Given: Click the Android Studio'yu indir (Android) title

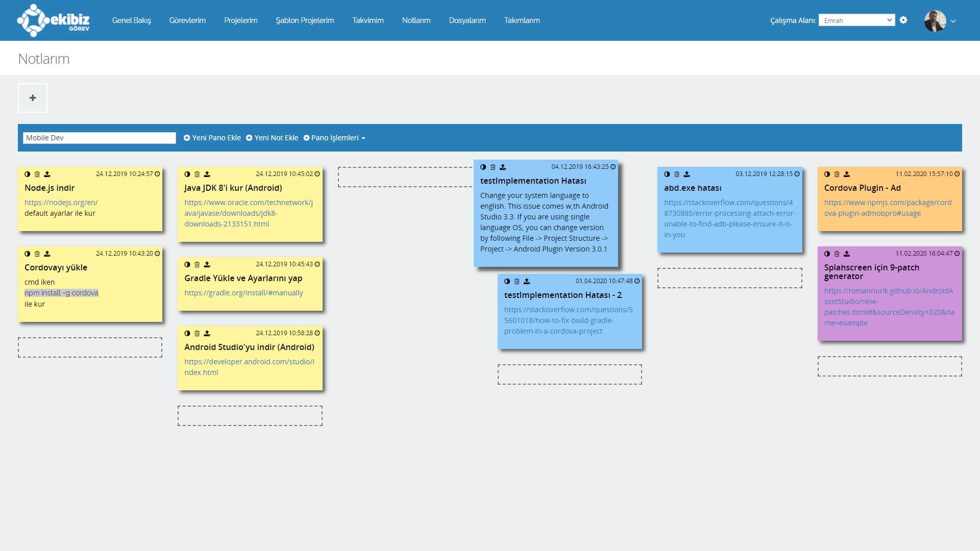Looking at the screenshot, I should (x=249, y=347).
